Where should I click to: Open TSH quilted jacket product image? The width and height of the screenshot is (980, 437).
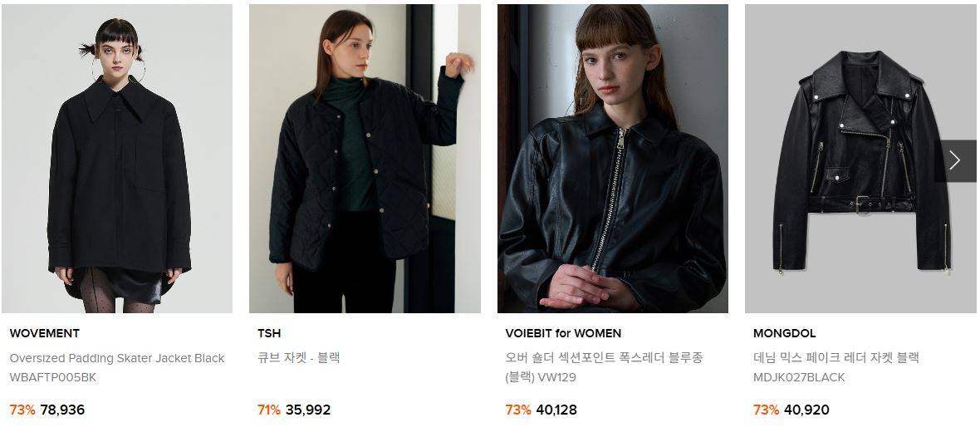click(x=365, y=158)
